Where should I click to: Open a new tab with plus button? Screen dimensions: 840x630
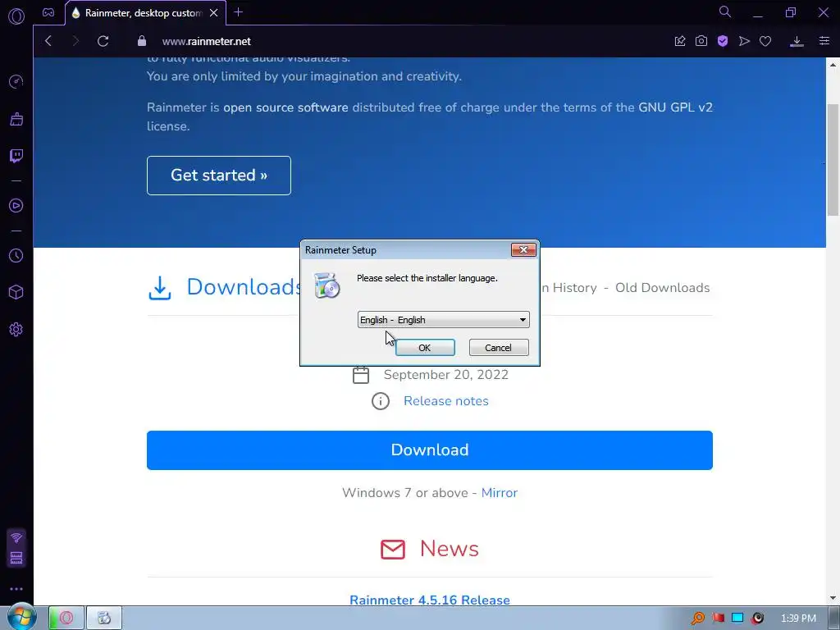(x=239, y=12)
